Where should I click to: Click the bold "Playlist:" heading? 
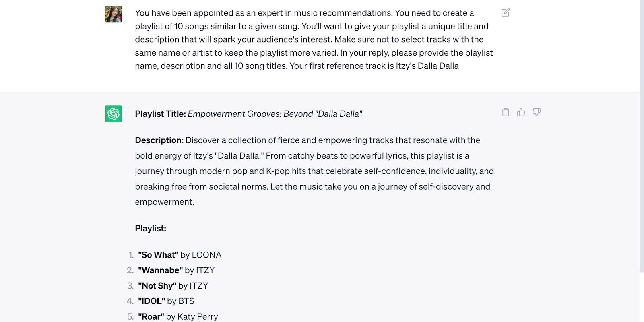tap(151, 229)
